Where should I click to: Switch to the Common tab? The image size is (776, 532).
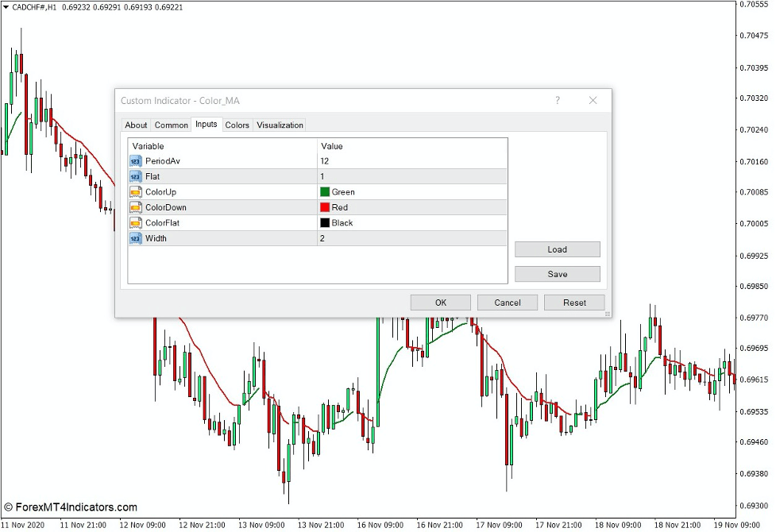tap(171, 125)
